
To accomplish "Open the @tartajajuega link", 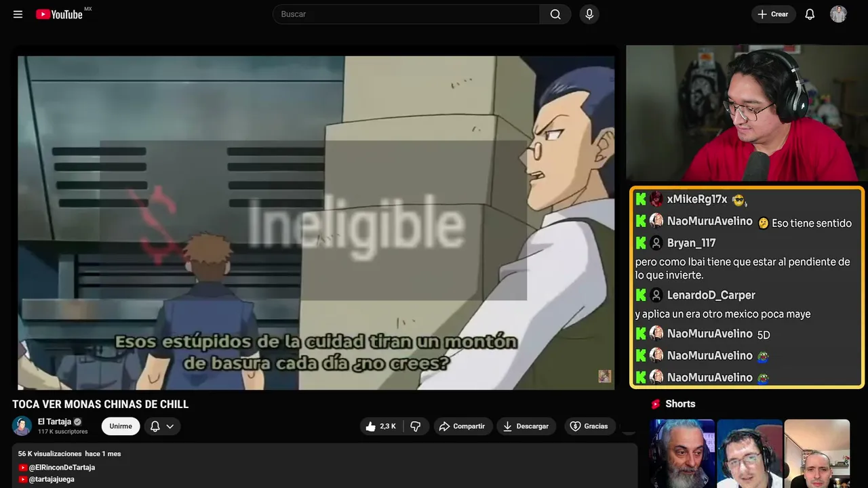I will (52, 479).
